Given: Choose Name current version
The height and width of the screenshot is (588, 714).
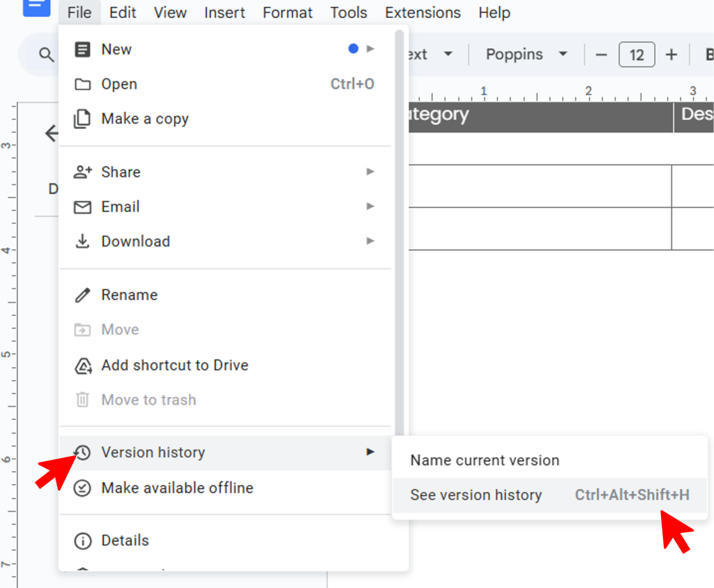Looking at the screenshot, I should pos(485,460).
